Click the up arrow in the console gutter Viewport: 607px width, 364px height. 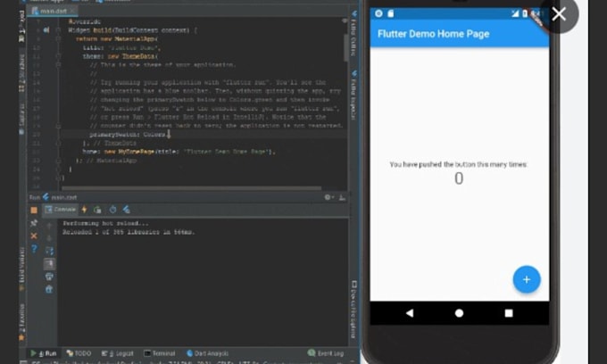tap(49, 226)
